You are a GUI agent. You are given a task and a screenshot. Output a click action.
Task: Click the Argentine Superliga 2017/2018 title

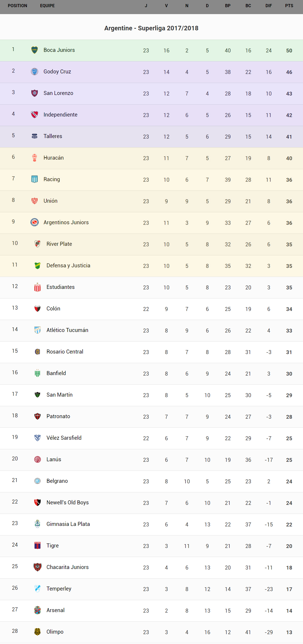pos(151,28)
